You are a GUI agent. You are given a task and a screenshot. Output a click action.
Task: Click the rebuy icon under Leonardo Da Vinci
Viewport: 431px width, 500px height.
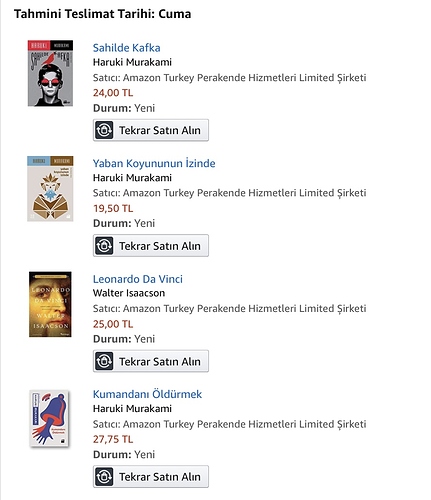[x=104, y=361]
